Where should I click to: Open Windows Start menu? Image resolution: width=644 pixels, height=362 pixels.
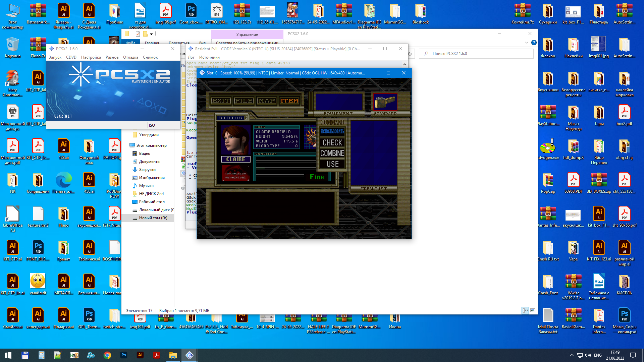point(8,355)
